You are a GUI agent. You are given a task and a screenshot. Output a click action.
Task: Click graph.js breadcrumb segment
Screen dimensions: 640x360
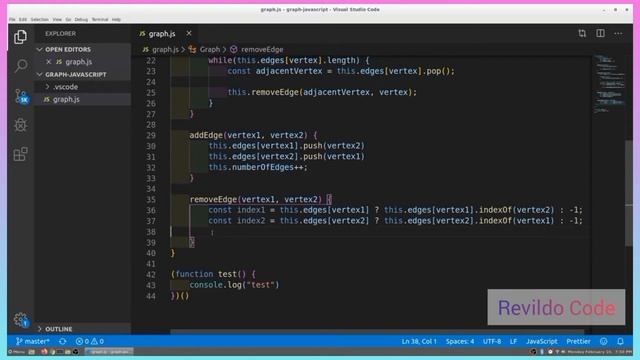[x=161, y=49]
